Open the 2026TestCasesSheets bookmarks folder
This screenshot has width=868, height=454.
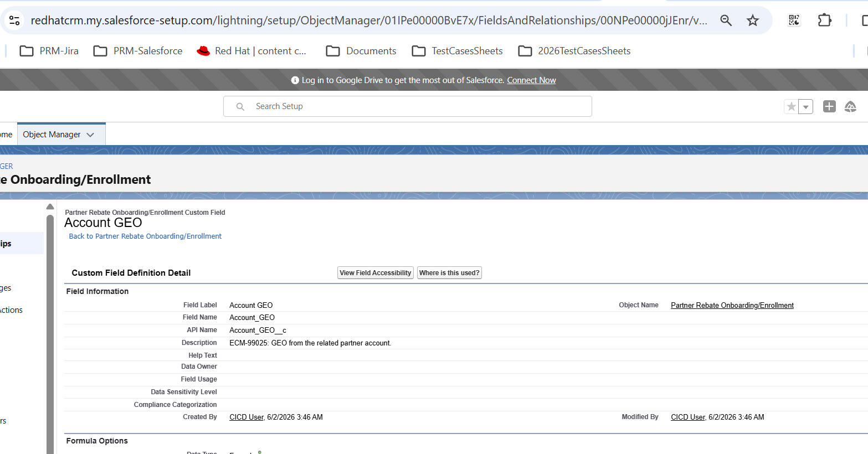574,51
